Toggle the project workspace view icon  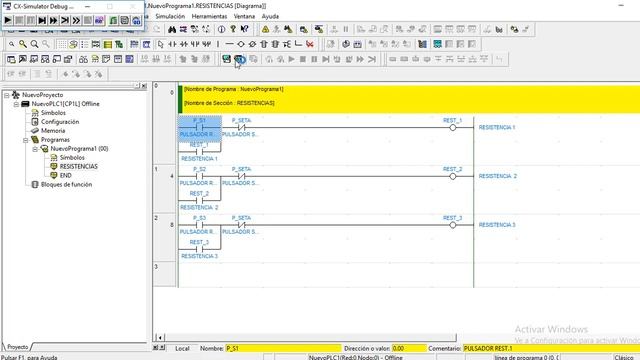click(11, 59)
